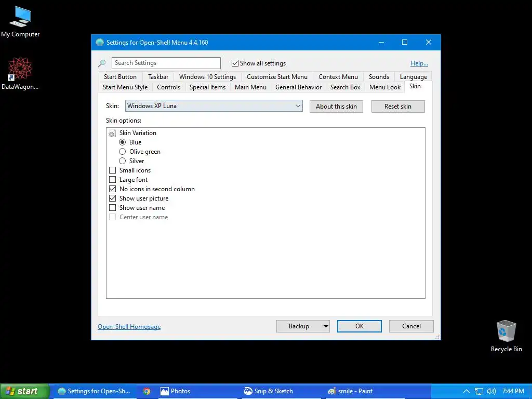
Task: Enable Show user name checkbox
Action: coord(112,208)
